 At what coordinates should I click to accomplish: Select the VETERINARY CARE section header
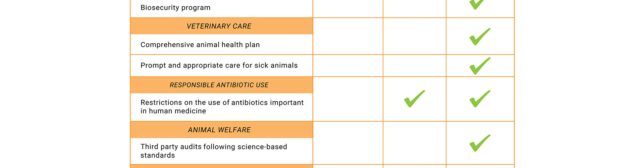click(x=219, y=26)
